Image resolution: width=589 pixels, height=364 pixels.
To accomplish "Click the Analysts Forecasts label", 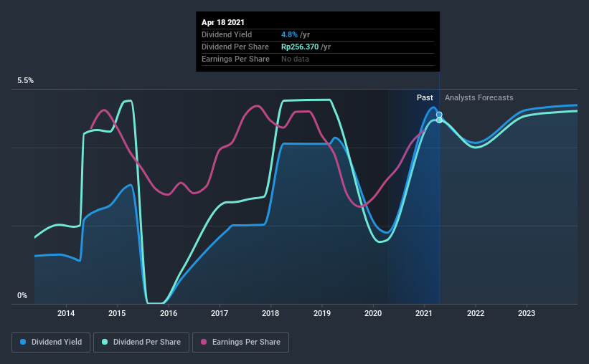I will (x=479, y=97).
